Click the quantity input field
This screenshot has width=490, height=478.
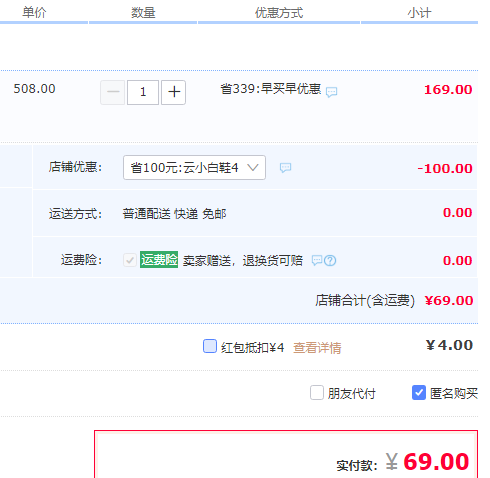143,92
